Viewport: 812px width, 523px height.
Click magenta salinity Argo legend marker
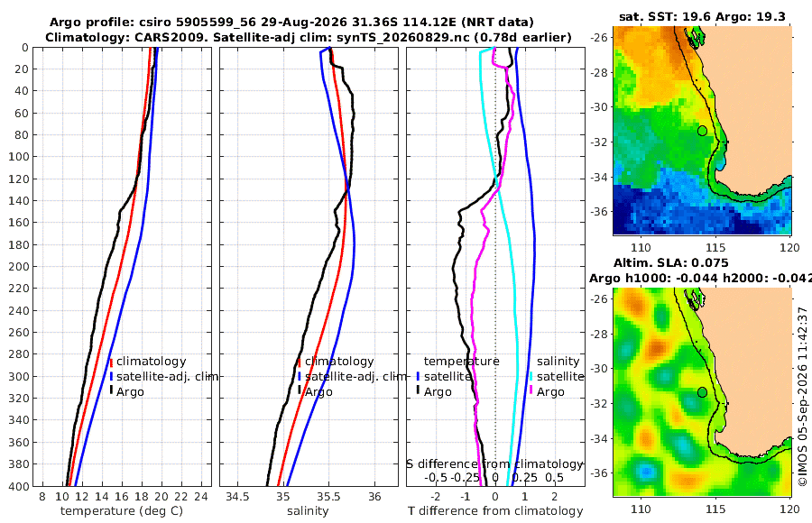(531, 391)
